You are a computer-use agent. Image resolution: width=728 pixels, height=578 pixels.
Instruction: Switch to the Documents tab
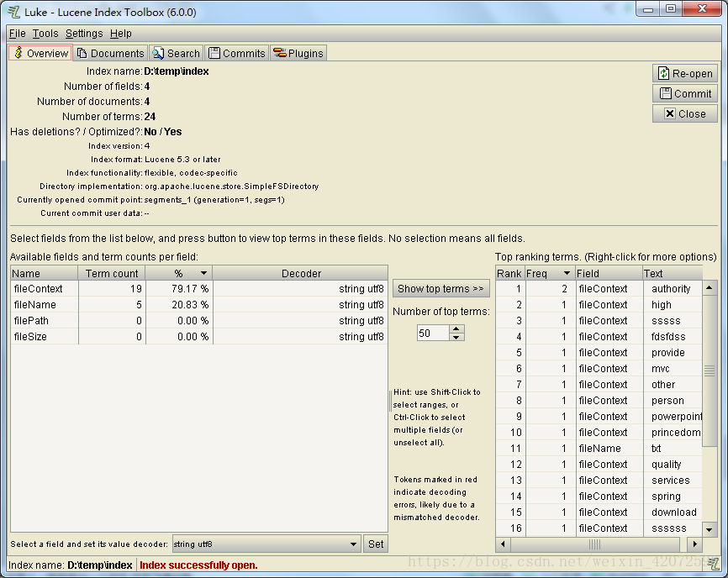point(110,53)
